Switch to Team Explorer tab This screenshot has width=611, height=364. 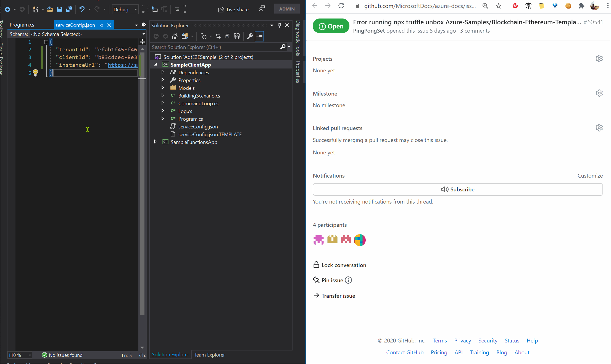click(x=209, y=355)
